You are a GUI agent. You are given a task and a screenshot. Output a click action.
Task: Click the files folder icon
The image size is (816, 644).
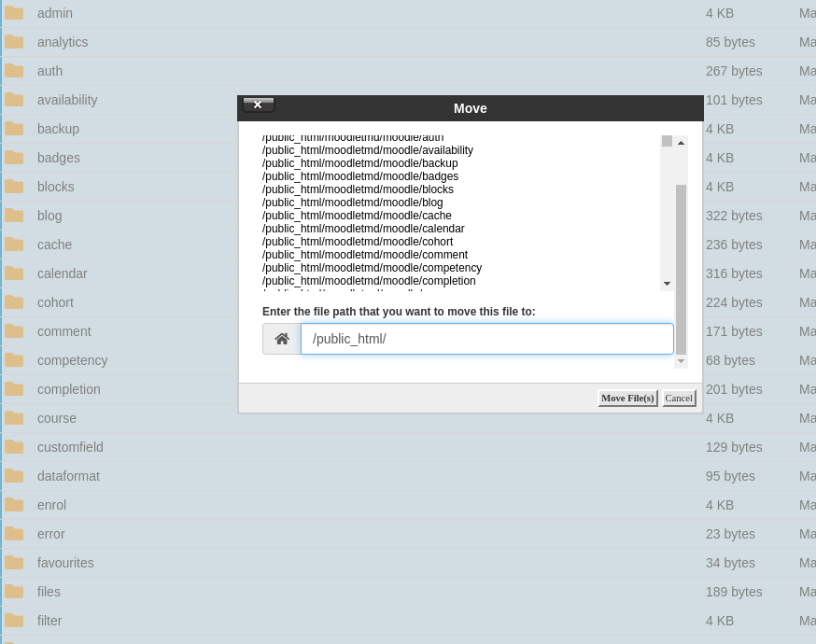[x=14, y=592]
